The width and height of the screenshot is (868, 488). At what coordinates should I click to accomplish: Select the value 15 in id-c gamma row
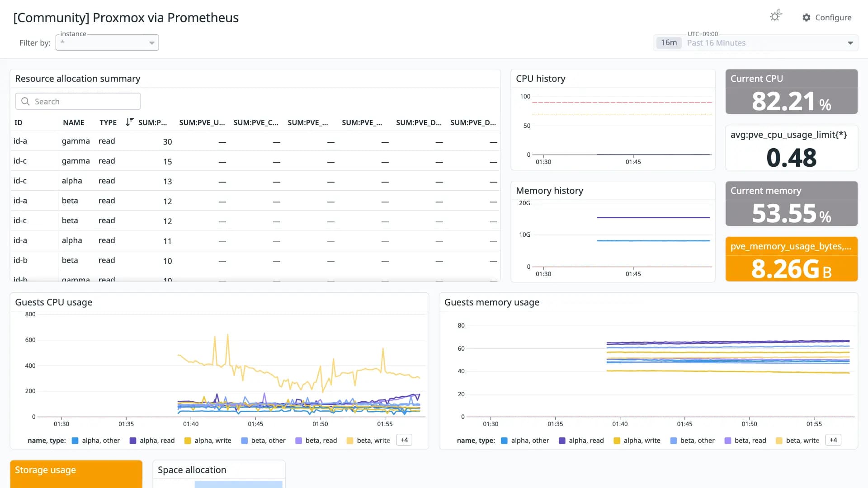pos(167,162)
